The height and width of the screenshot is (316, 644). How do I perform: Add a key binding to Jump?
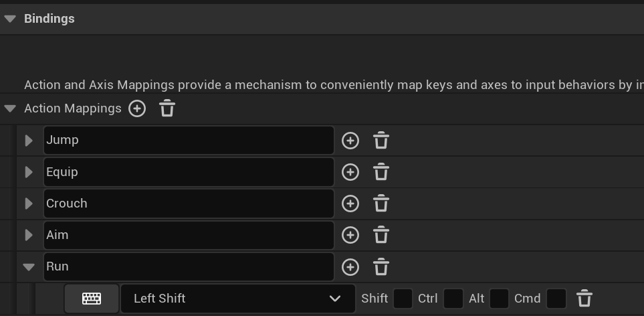350,141
